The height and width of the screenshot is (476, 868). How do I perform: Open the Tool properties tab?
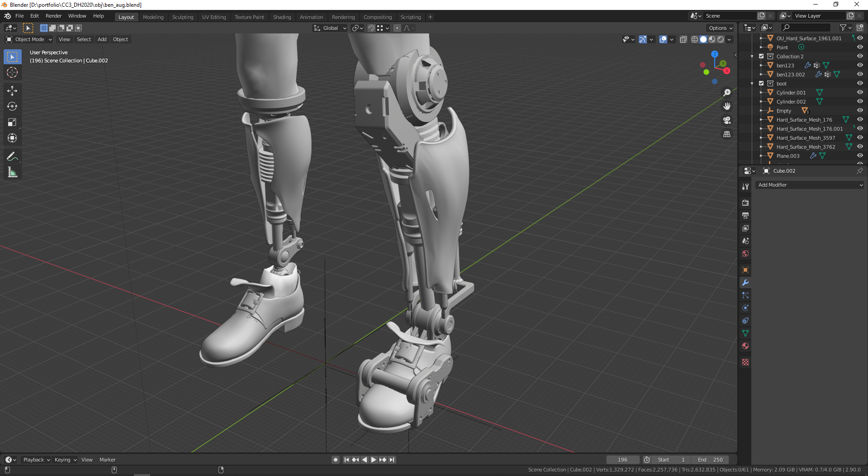point(745,187)
